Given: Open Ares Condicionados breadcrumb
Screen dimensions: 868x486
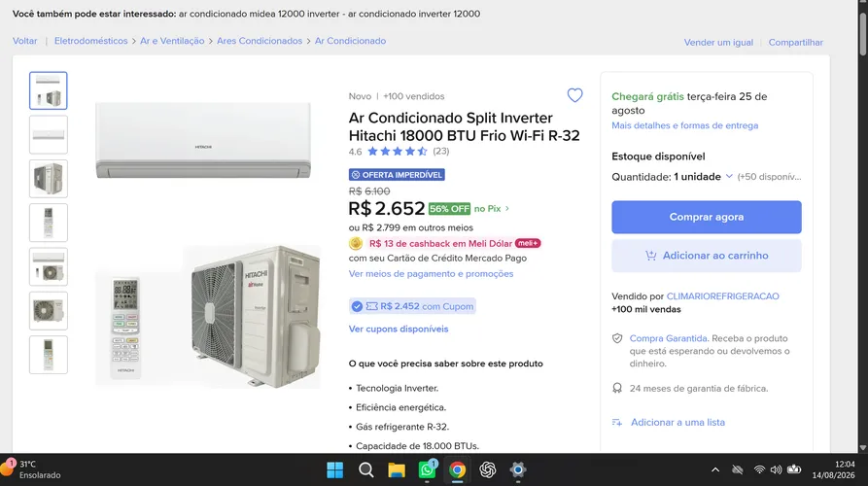Looking at the screenshot, I should (260, 41).
